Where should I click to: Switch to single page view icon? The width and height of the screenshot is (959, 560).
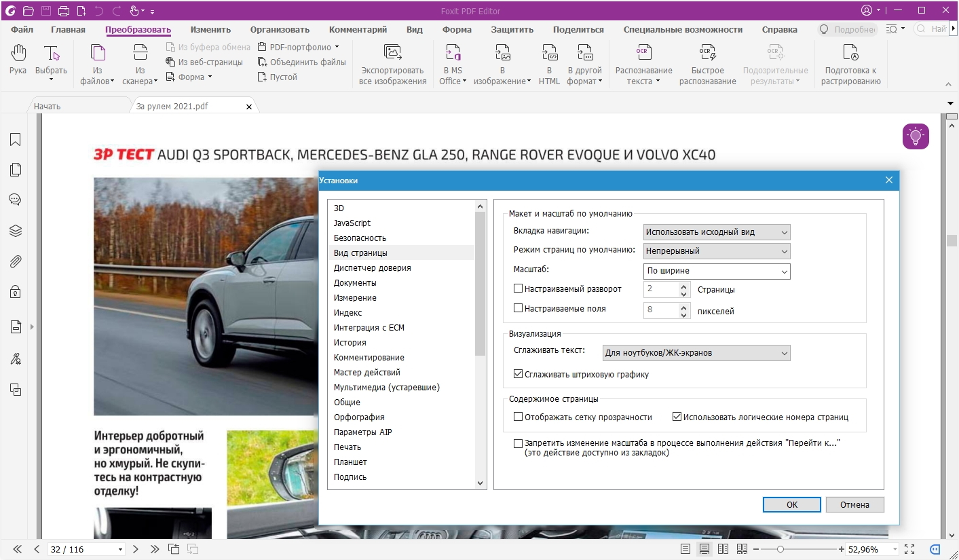click(685, 549)
